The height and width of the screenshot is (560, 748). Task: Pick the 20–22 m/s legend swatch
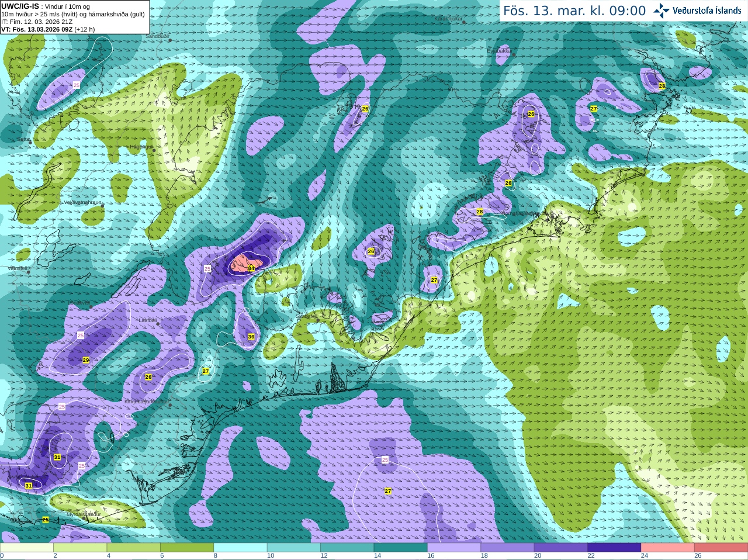click(x=561, y=548)
